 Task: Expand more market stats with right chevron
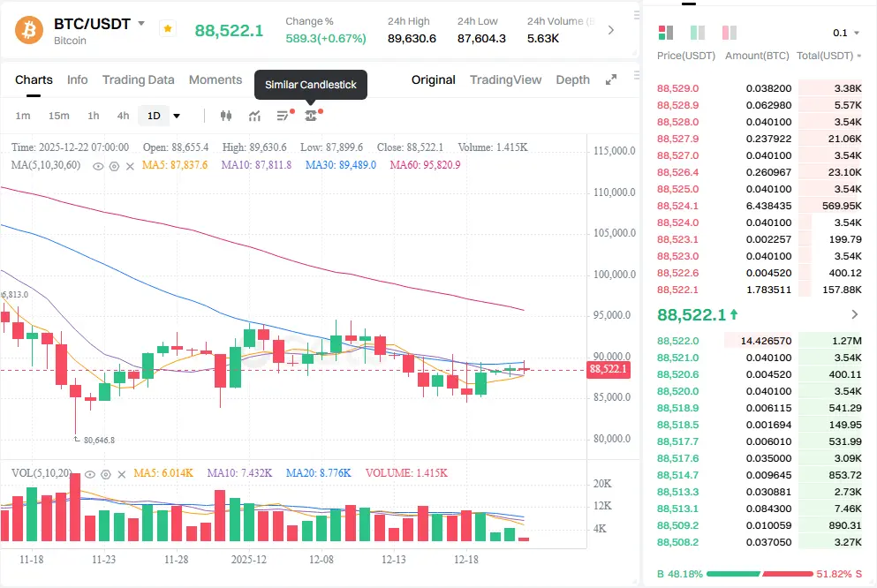(x=611, y=30)
